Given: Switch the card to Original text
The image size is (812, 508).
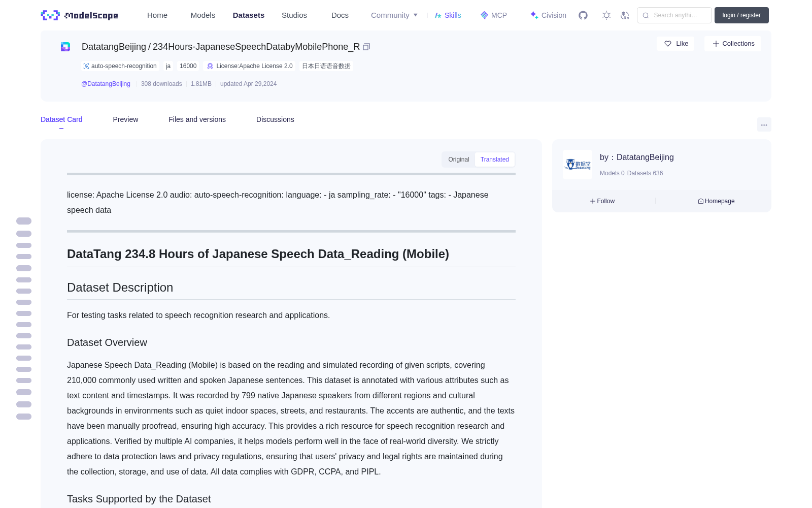Looking at the screenshot, I should pos(459,160).
